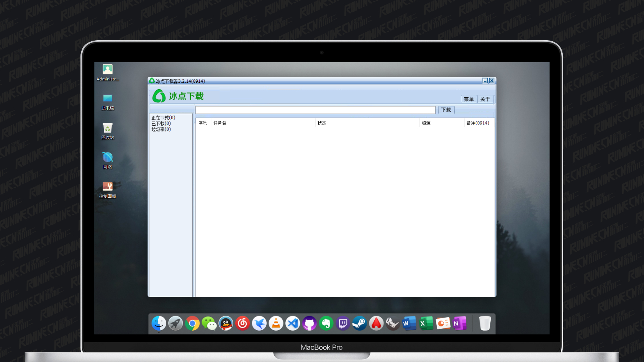Select the 此电脑 desktop icon

(x=108, y=102)
